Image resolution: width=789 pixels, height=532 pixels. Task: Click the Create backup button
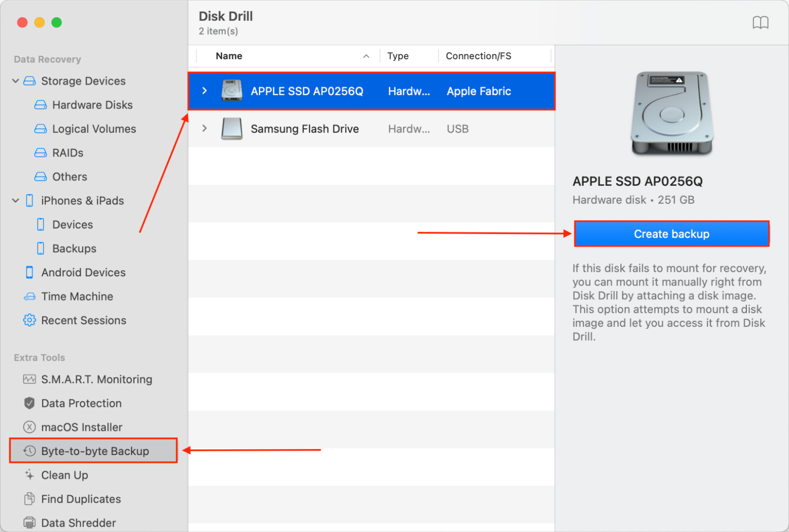pyautogui.click(x=671, y=233)
